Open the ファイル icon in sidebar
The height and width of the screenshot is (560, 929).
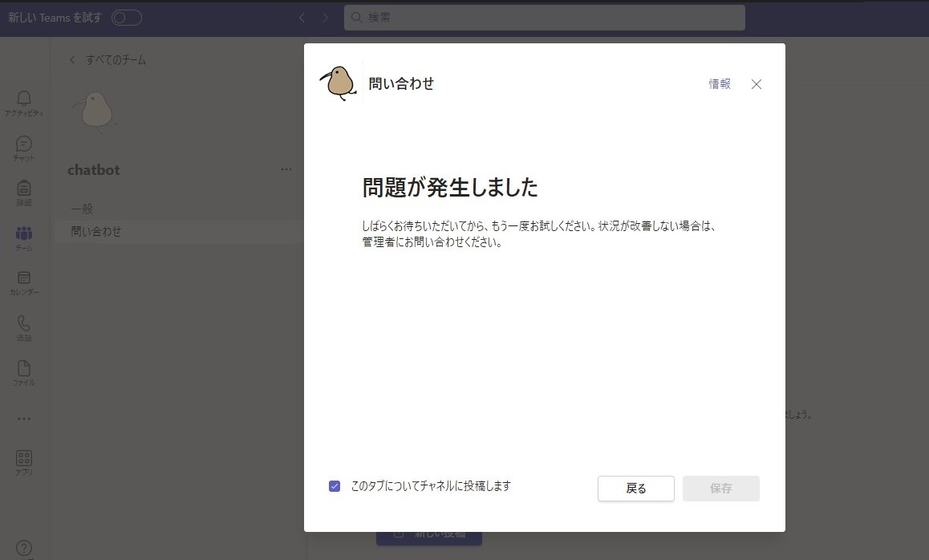click(x=24, y=368)
